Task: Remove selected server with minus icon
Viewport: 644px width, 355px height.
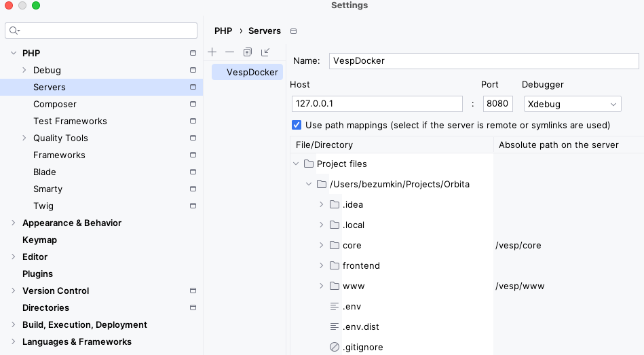Action: (x=230, y=52)
